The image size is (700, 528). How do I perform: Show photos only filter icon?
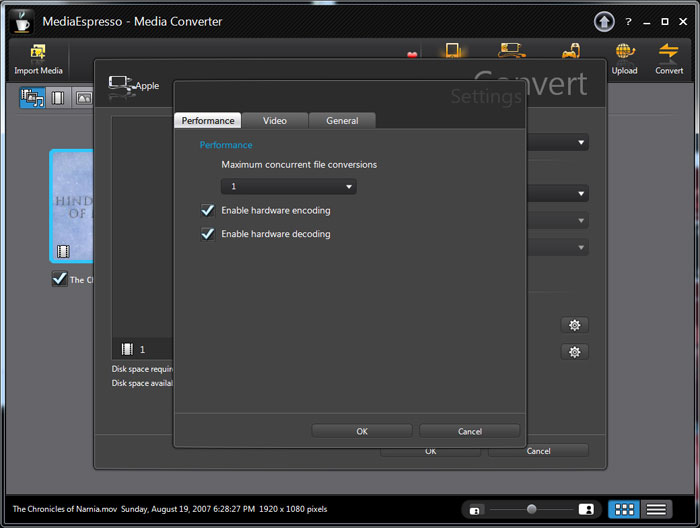point(83,98)
